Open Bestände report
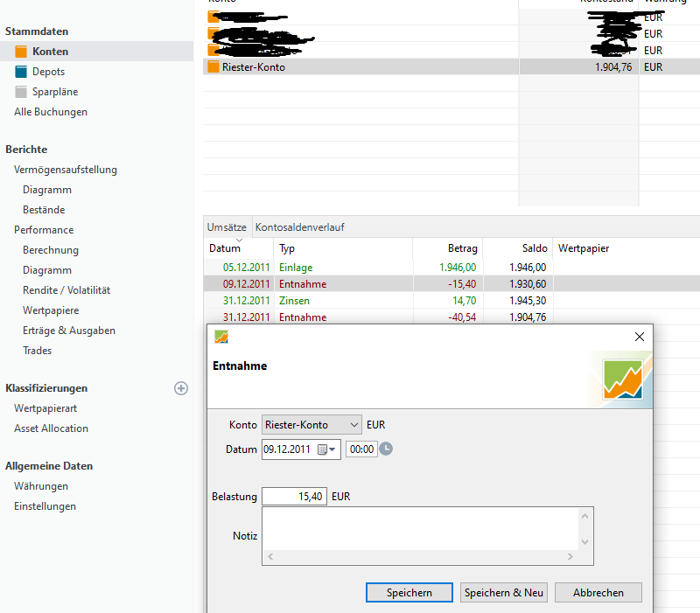 45,210
